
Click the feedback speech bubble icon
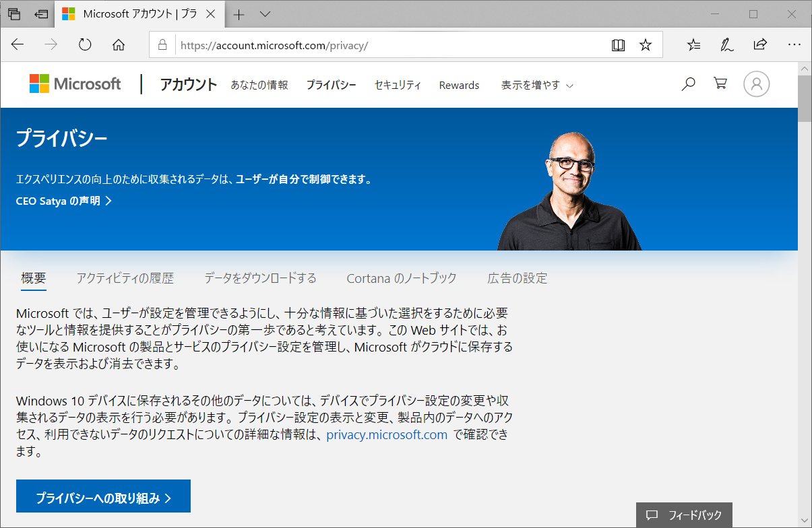click(652, 515)
